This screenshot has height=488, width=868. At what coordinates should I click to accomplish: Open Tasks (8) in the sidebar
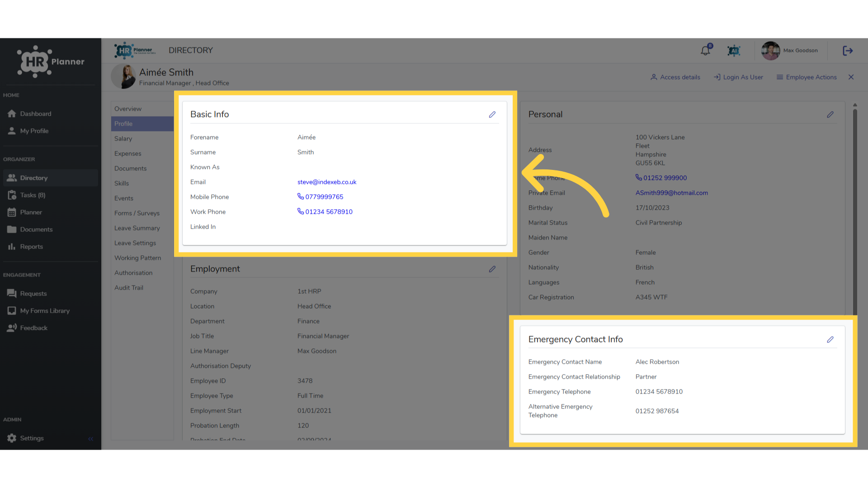50,195
